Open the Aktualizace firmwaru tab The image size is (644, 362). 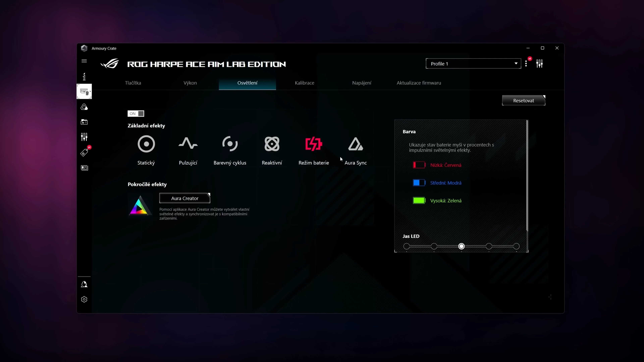coord(419,83)
